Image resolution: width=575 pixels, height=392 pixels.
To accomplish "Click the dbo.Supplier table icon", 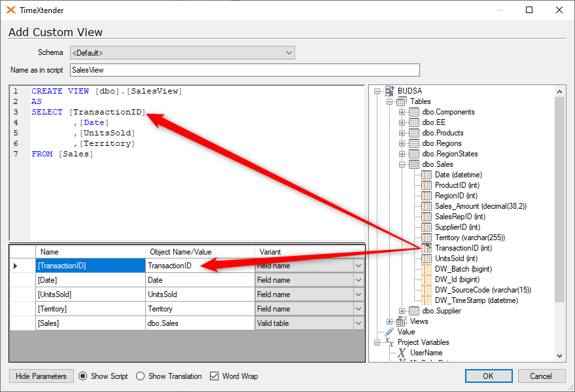I will (x=414, y=311).
